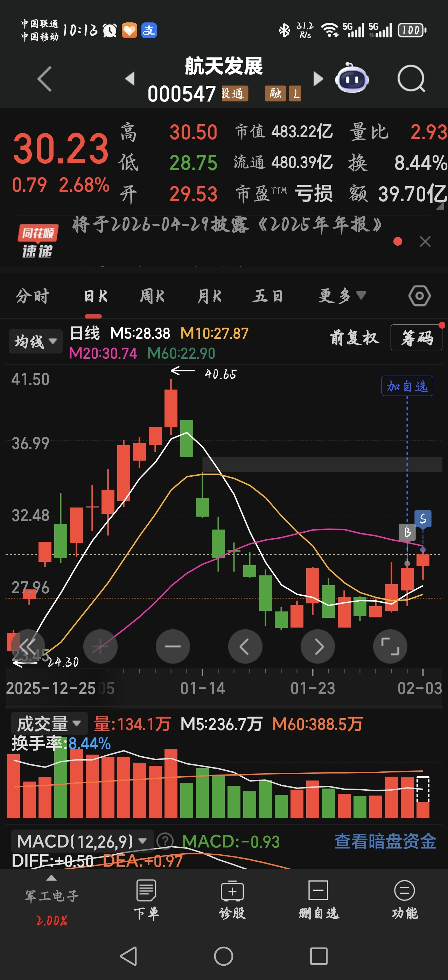This screenshot has width=448, height=980.
Task: Tap the S sell marker on chart
Action: pyautogui.click(x=423, y=519)
